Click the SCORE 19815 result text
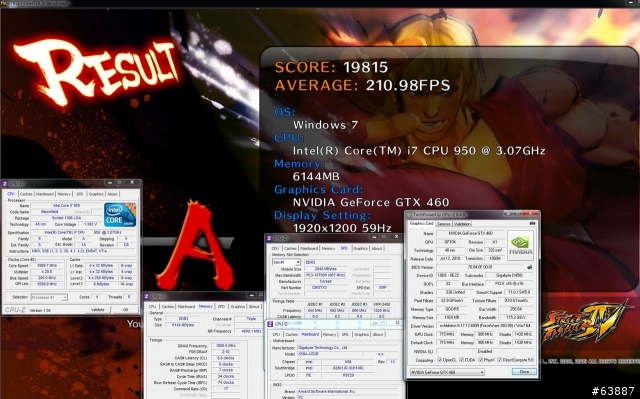This screenshot has width=640, height=399. (331, 67)
